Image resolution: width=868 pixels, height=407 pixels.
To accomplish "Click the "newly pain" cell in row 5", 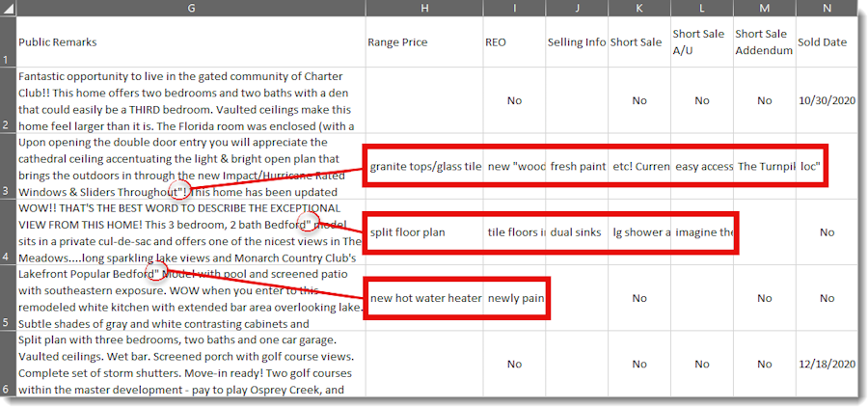I will 514,298.
